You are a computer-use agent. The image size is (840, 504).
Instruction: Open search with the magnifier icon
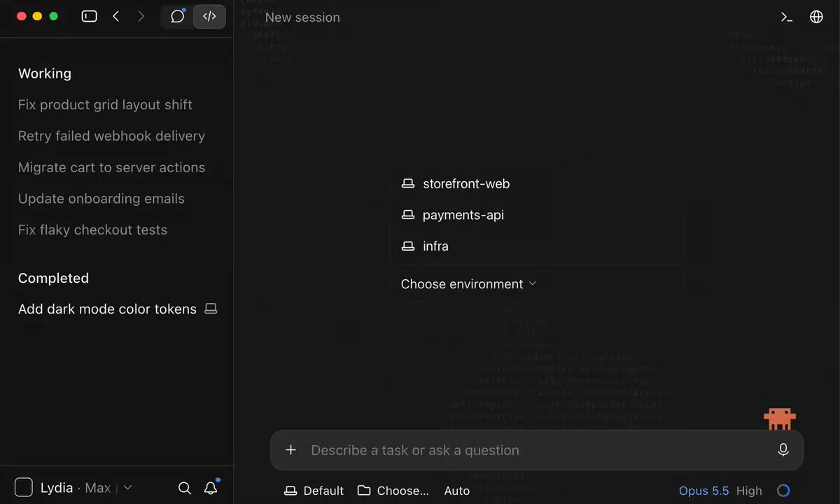point(185,488)
